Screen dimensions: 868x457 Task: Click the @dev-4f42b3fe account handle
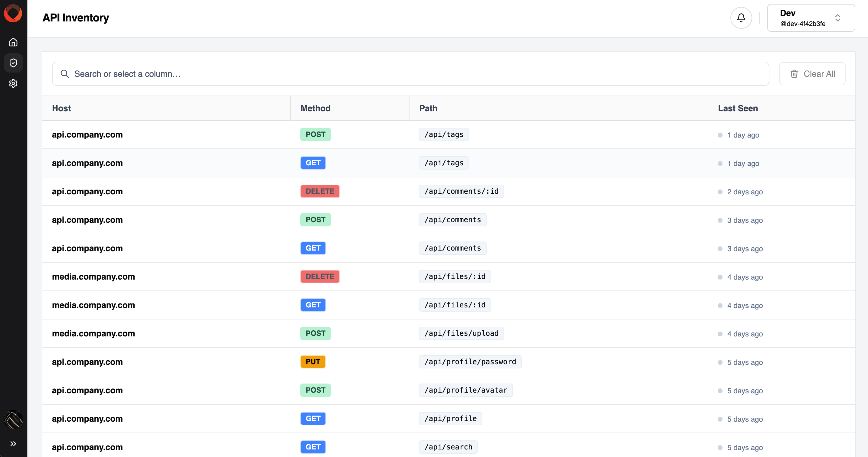(803, 24)
